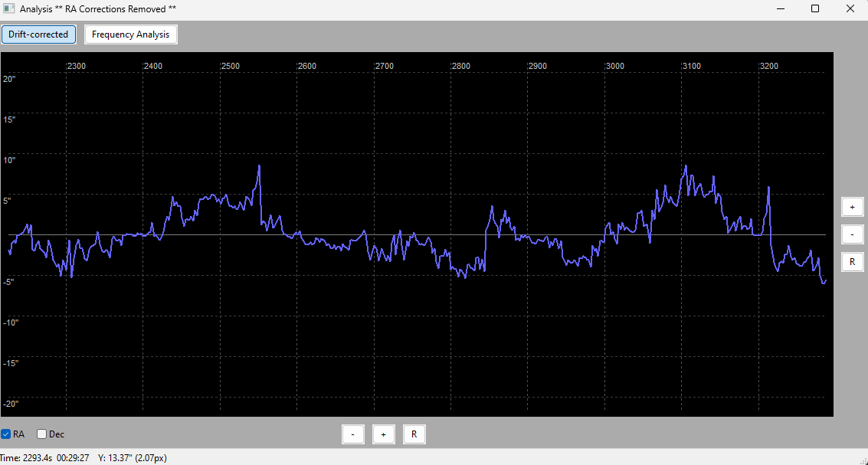Click the 3200 time axis label
Image resolution: width=868 pixels, height=465 pixels.
(x=769, y=66)
